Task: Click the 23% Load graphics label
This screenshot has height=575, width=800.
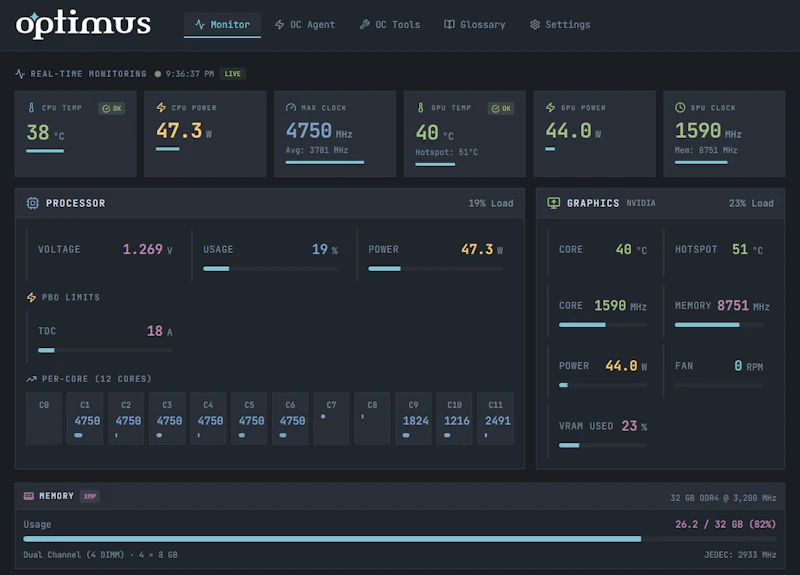Action: coord(751,203)
